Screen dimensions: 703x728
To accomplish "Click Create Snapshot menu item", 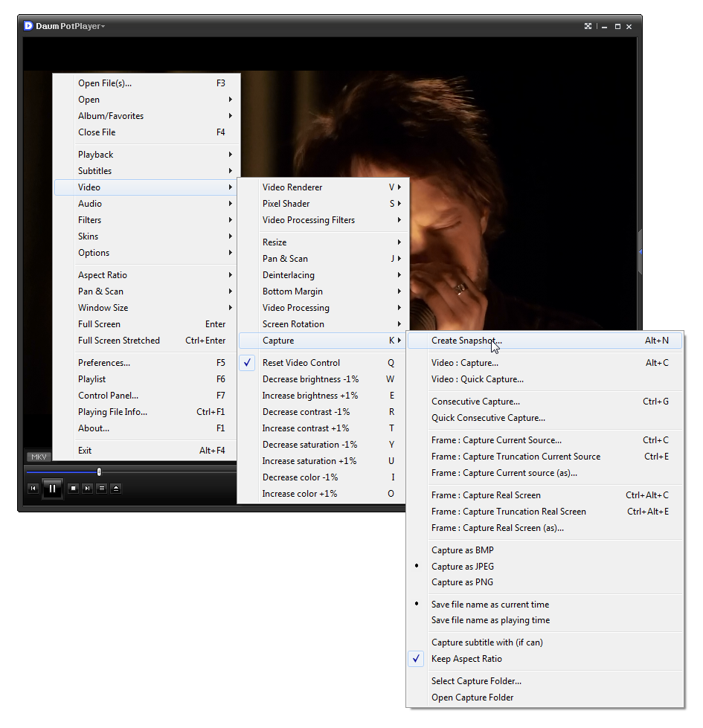I will [466, 341].
